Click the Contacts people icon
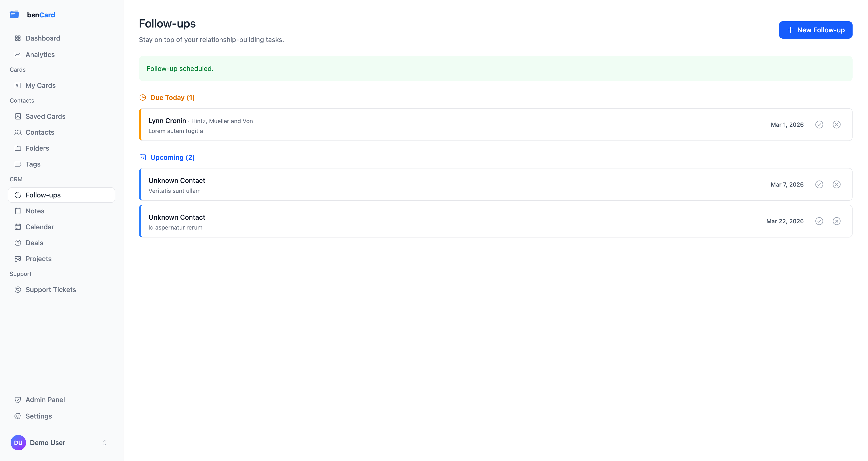Viewport: 868px width, 461px height. tap(18, 132)
